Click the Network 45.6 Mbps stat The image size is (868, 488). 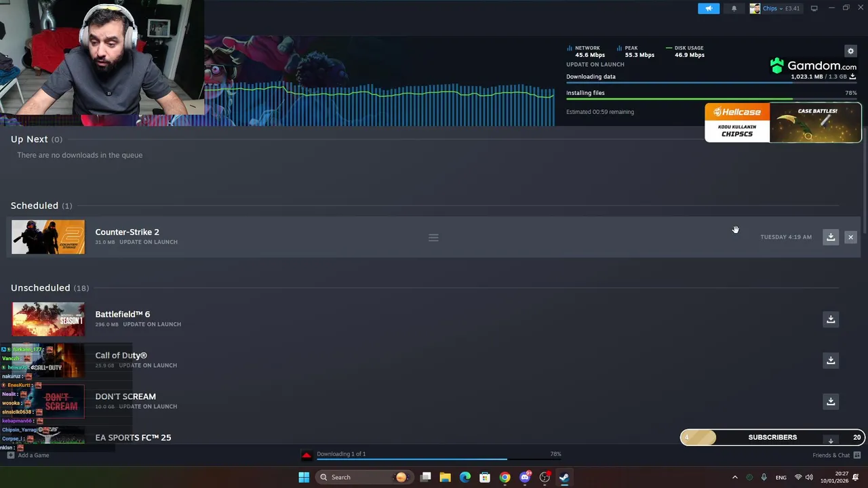click(x=585, y=52)
